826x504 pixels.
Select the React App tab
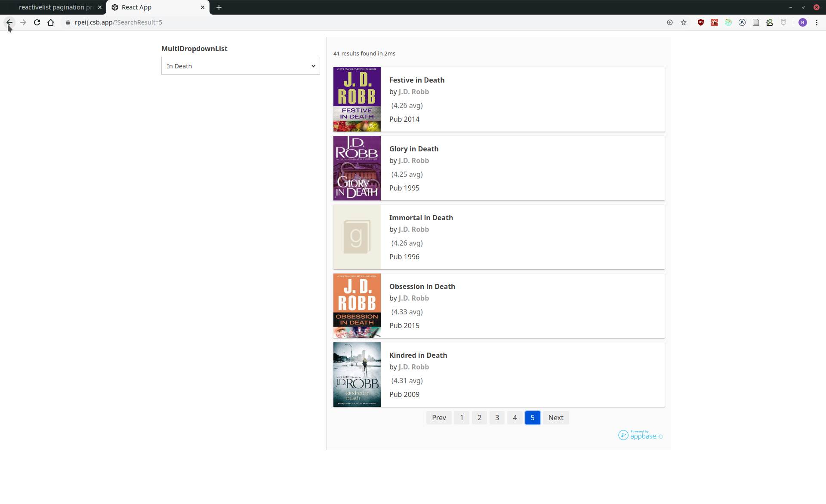click(157, 7)
